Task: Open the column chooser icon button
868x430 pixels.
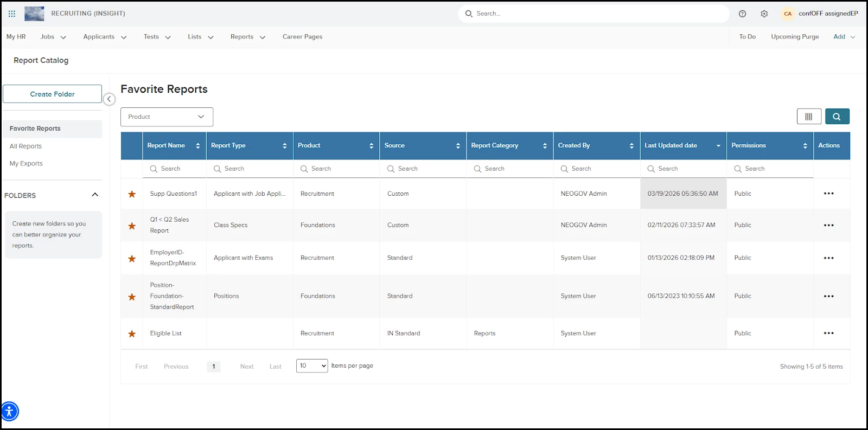Action: pos(809,117)
